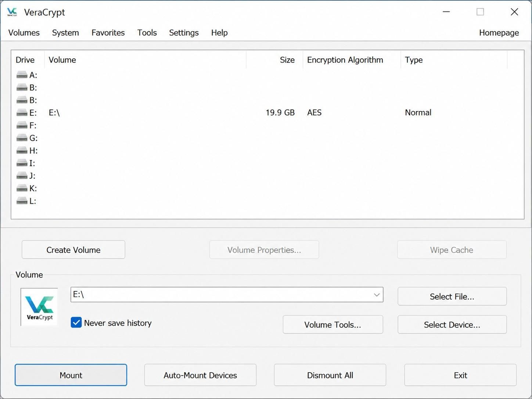This screenshot has width=532, height=399.
Task: Click the drive icon beside L:
Action: point(22,201)
